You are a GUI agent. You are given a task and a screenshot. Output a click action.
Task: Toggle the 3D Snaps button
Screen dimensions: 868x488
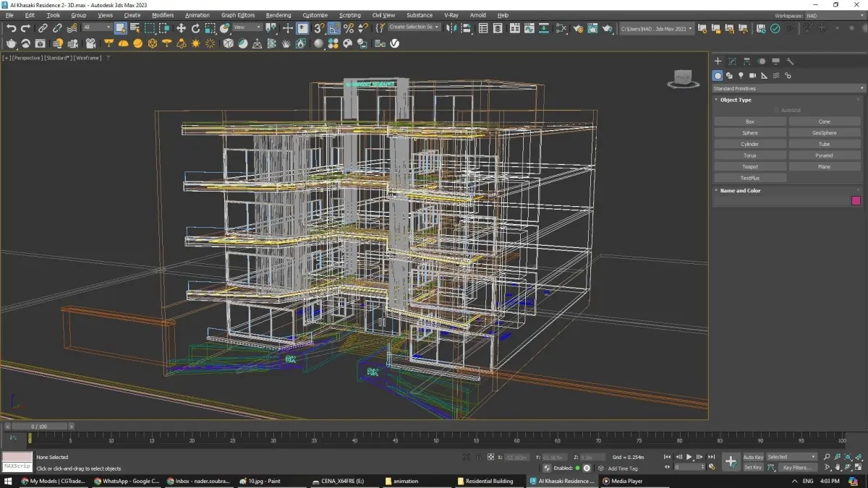click(318, 28)
